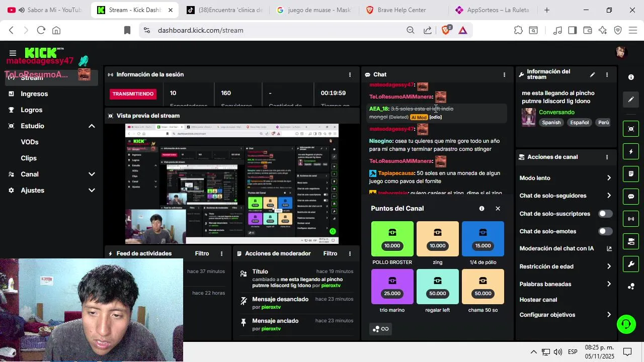644x362 pixels.
Task: Open the Información del stream options menu
Action: pyautogui.click(x=607, y=74)
